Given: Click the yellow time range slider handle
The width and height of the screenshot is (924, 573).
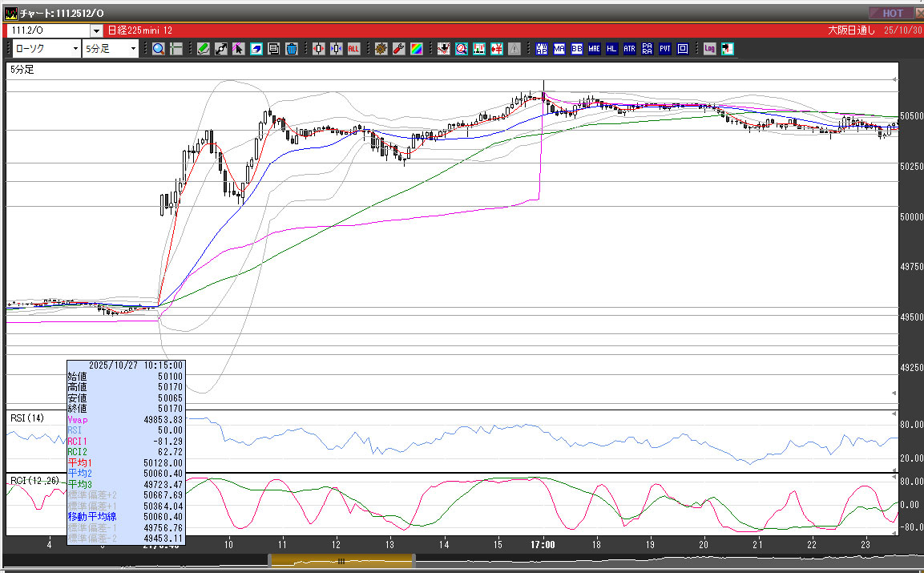Looking at the screenshot, I should (x=341, y=562).
